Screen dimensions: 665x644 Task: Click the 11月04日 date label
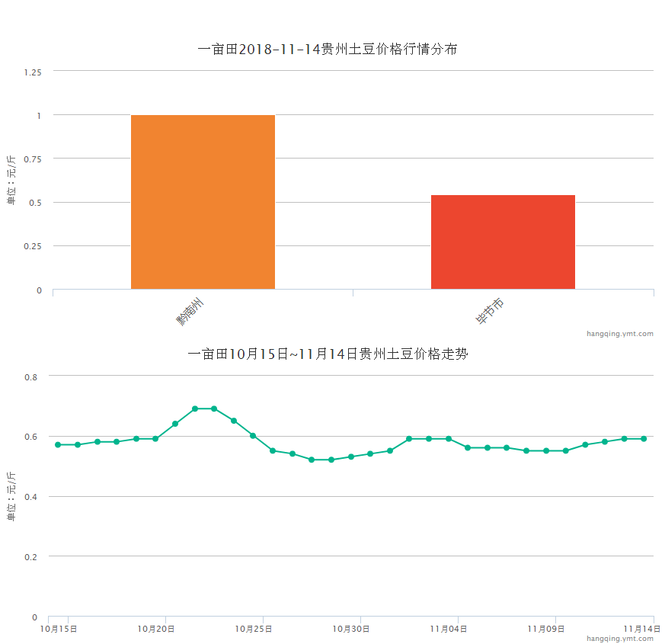point(449,629)
